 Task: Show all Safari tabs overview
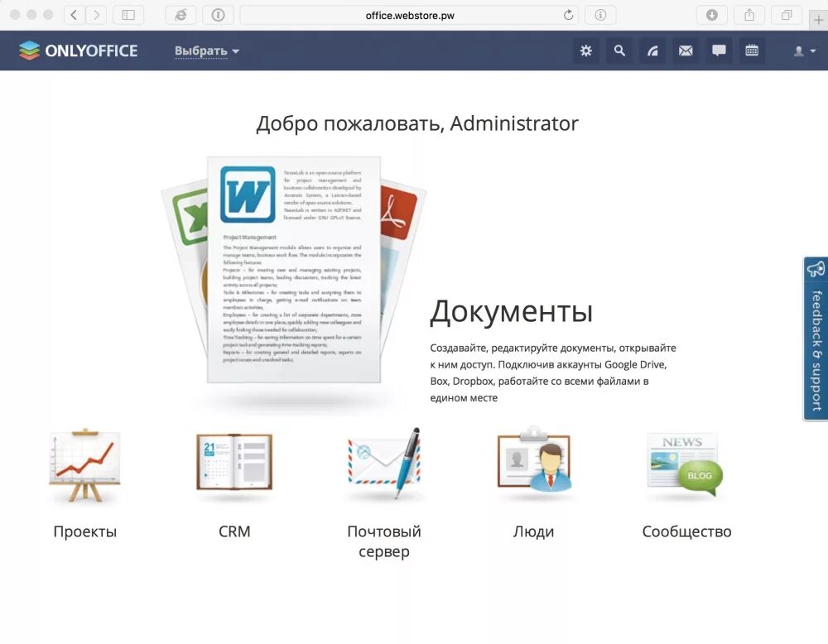coord(787,15)
